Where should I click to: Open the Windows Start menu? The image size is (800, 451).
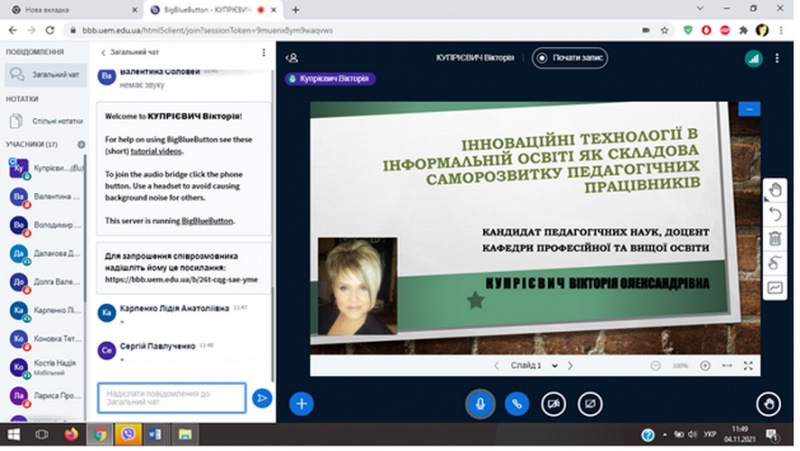pyautogui.click(x=14, y=435)
